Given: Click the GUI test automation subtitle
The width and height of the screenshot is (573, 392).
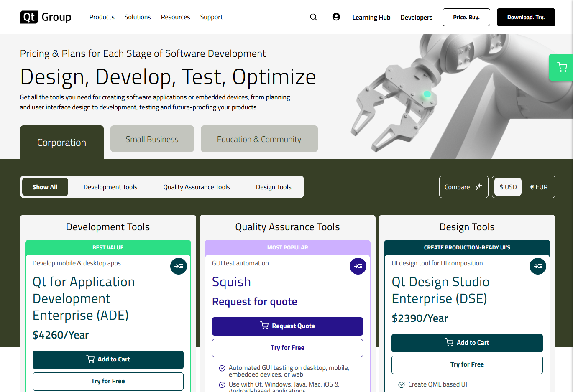Looking at the screenshot, I should tap(240, 263).
